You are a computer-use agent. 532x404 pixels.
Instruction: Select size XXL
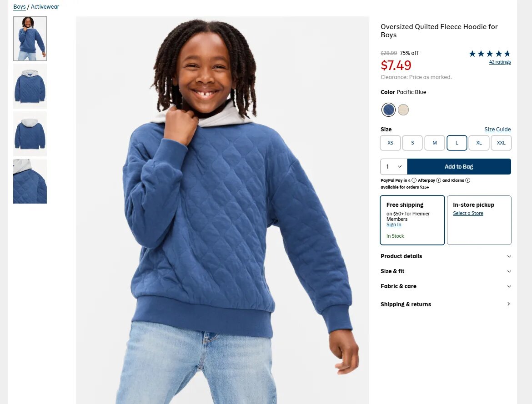[x=501, y=143]
